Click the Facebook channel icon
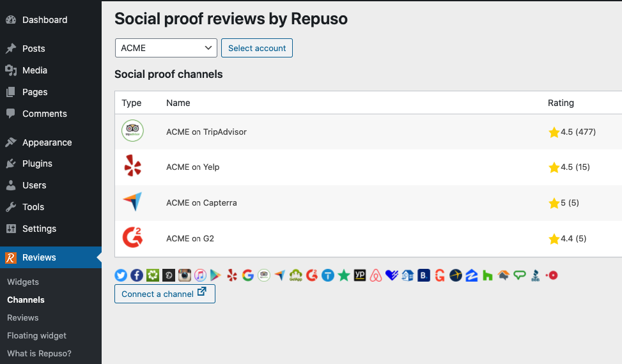Viewport: 622px width, 364px height. (137, 275)
